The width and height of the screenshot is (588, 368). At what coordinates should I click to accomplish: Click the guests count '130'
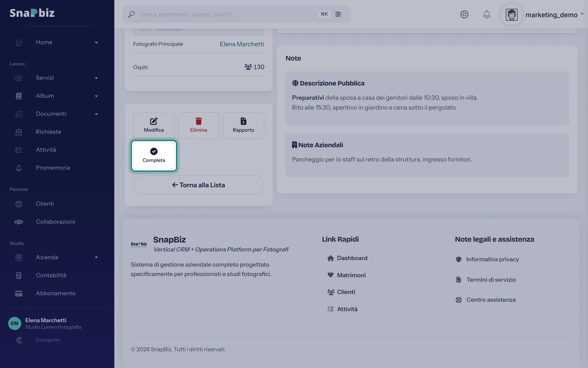(x=259, y=67)
